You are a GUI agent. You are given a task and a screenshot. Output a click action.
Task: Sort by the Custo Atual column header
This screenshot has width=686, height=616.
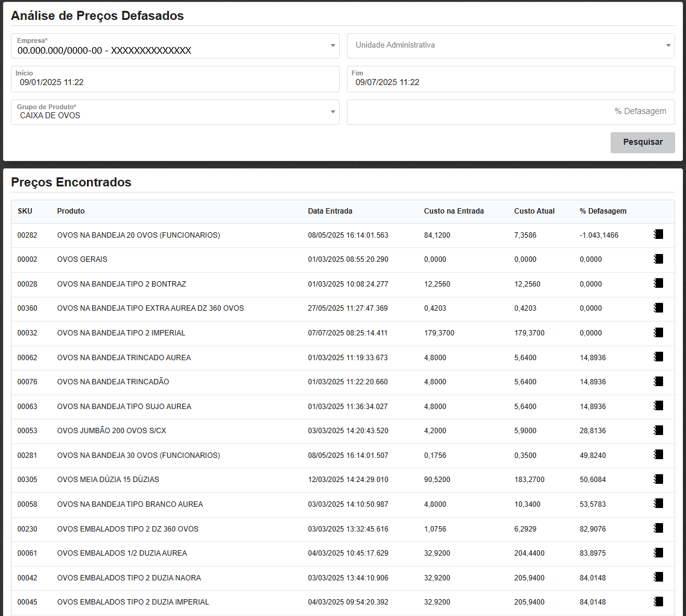[534, 211]
